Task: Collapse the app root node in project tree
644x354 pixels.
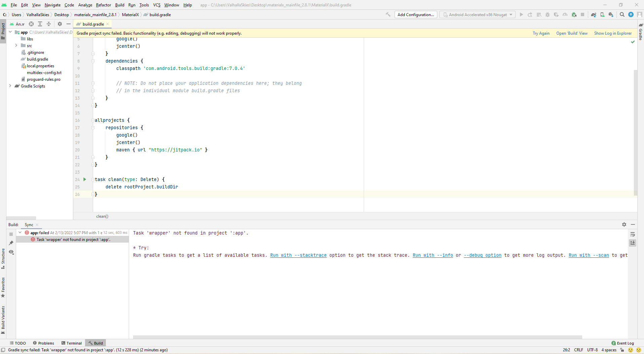Action: (10, 32)
